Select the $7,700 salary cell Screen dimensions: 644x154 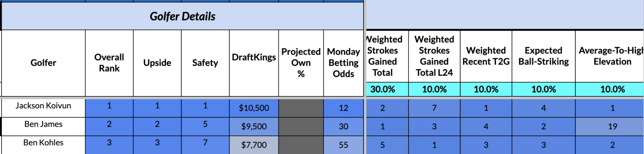[254, 145]
